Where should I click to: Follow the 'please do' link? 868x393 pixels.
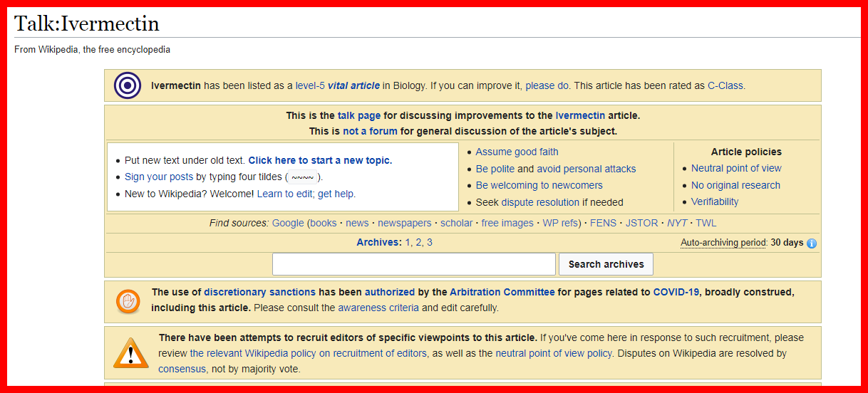547,85
